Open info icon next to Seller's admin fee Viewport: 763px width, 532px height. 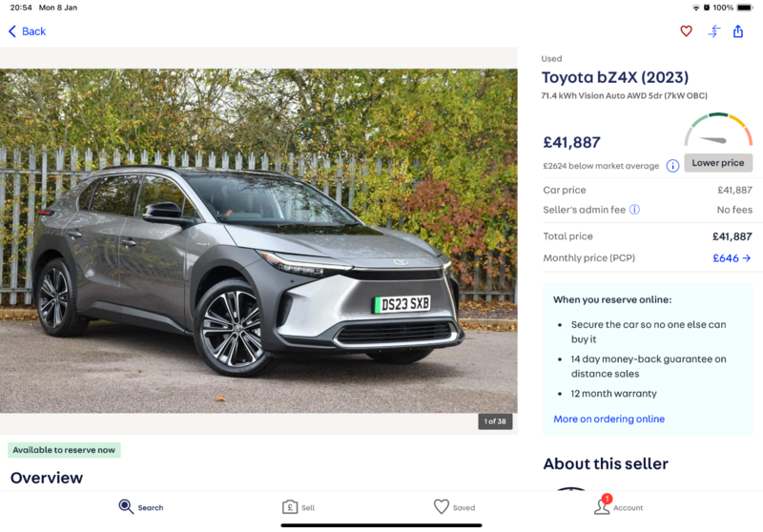634,210
